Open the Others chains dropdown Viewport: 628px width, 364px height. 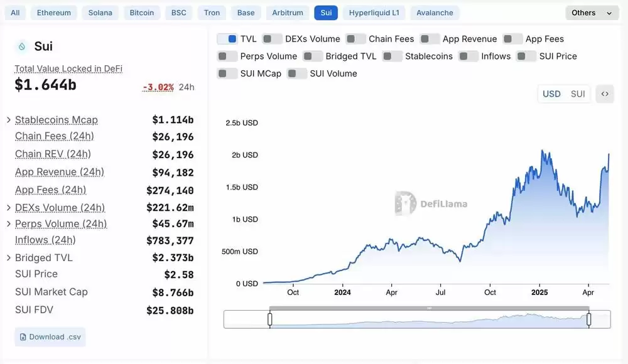[591, 12]
